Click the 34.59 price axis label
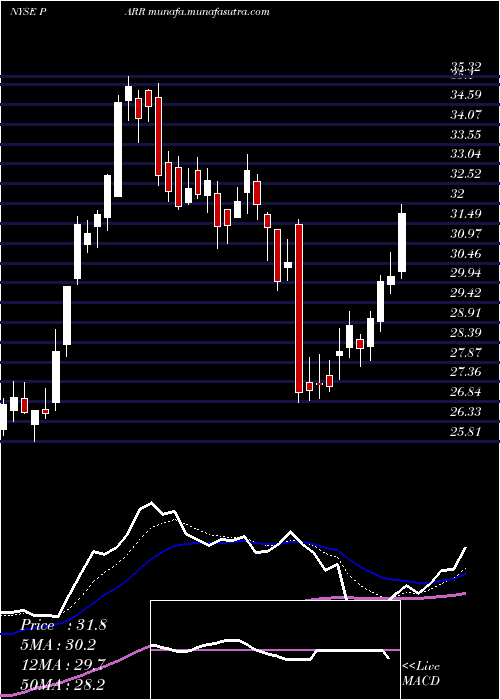 click(x=466, y=95)
